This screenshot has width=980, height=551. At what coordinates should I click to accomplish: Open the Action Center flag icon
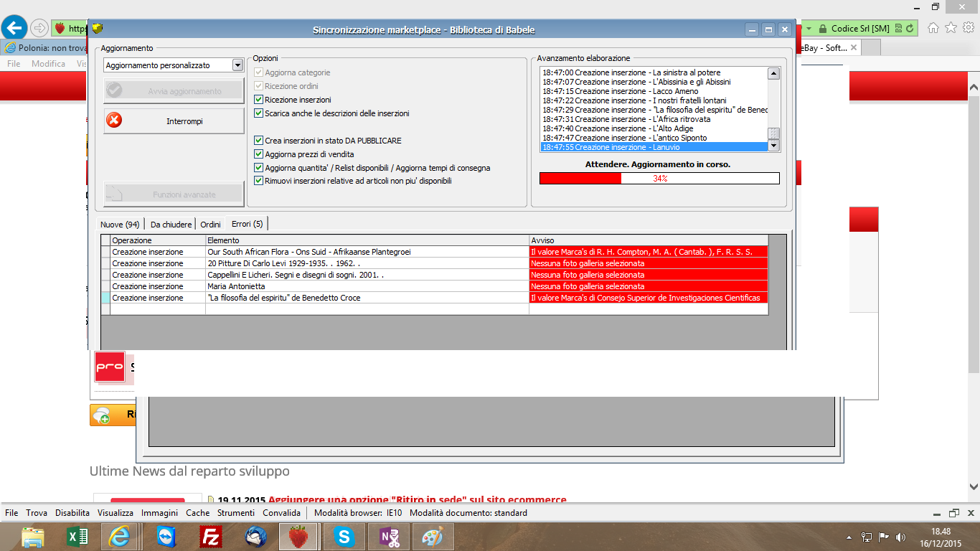(884, 537)
